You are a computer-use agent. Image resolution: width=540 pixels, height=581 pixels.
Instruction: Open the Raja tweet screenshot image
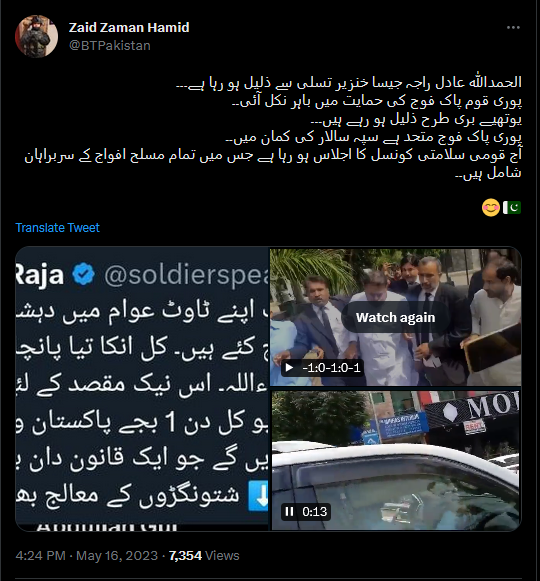[x=142, y=389]
